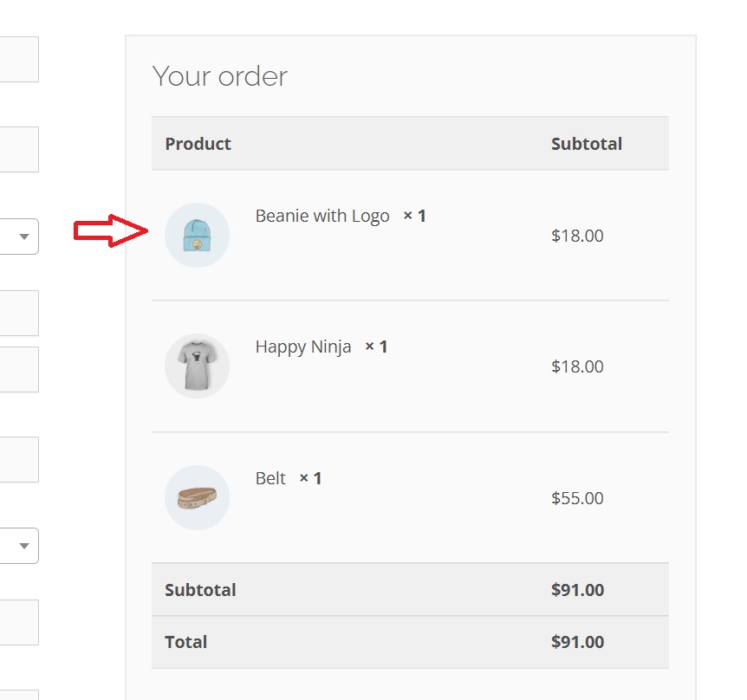The height and width of the screenshot is (700, 747).
Task: Expand the lower dropdown arrow on left
Action: pos(24,546)
